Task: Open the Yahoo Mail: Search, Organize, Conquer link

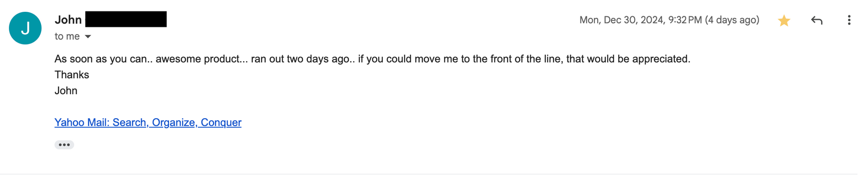Action: 148,122
